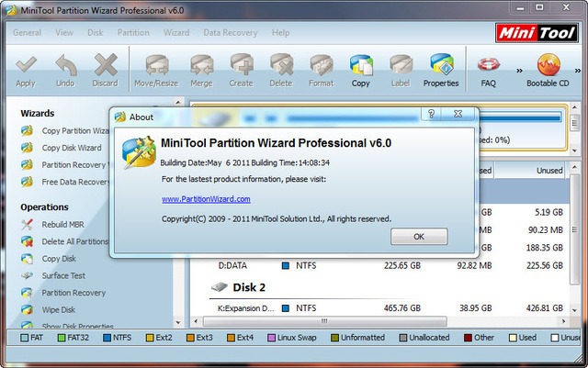The image size is (588, 368).
Task: Choose Partition Recovery under Operations
Action: pos(63,293)
